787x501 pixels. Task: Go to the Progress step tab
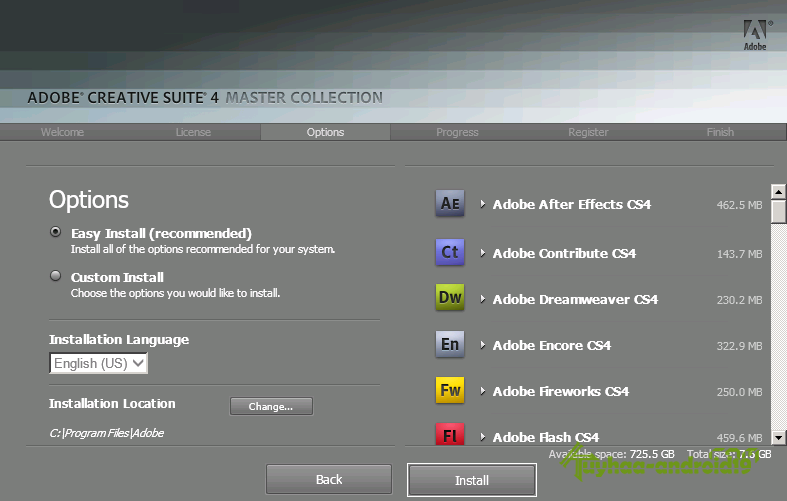(x=457, y=132)
